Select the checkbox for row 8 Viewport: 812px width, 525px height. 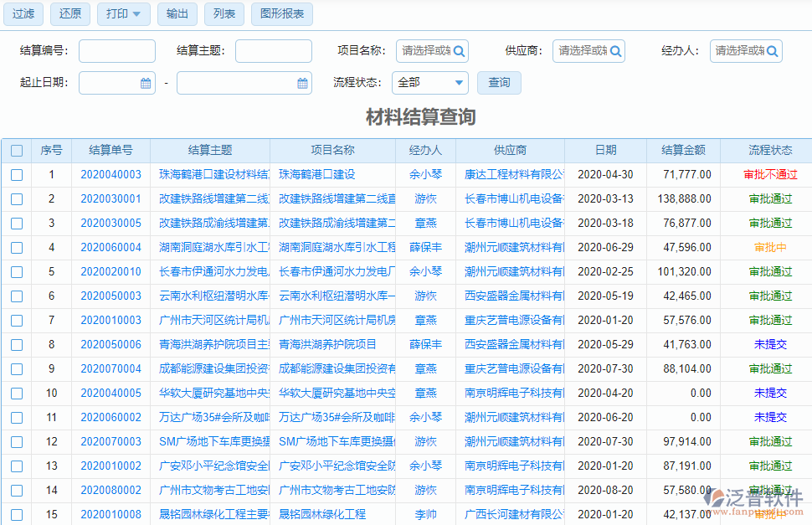pyautogui.click(x=17, y=345)
